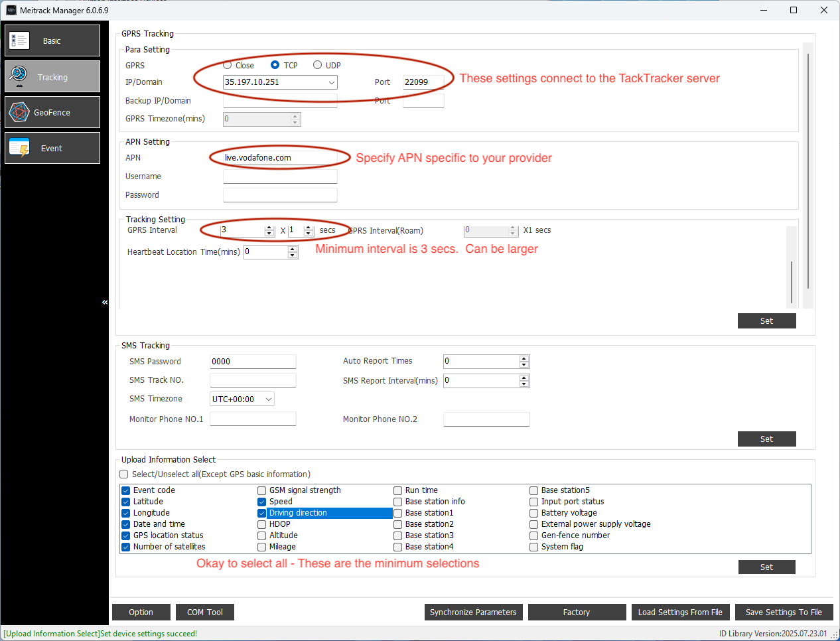Viewport: 840px width, 641px height.
Task: Expand the IP/Domain dropdown
Action: pos(331,83)
